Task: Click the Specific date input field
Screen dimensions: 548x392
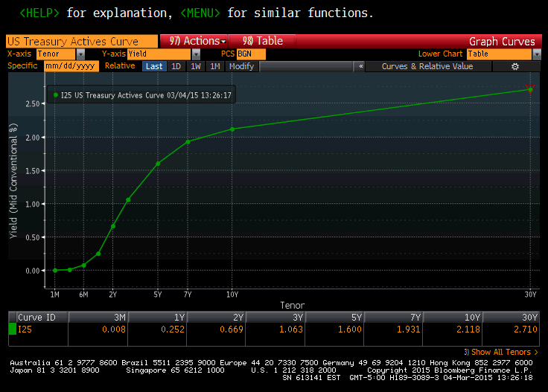Action: (x=71, y=66)
